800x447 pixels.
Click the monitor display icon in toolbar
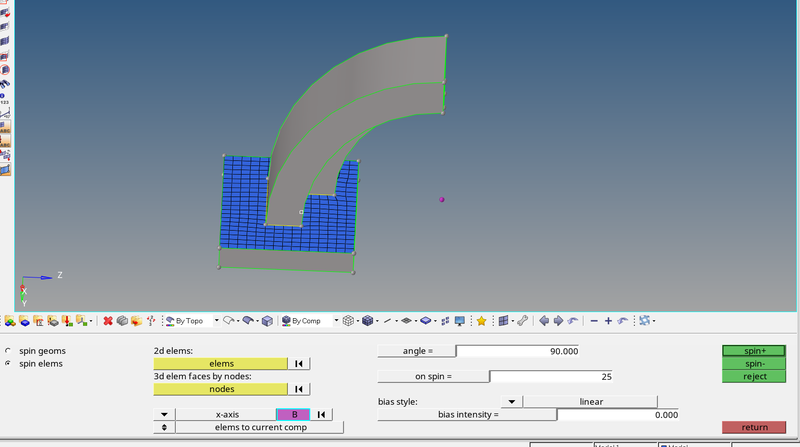[460, 321]
